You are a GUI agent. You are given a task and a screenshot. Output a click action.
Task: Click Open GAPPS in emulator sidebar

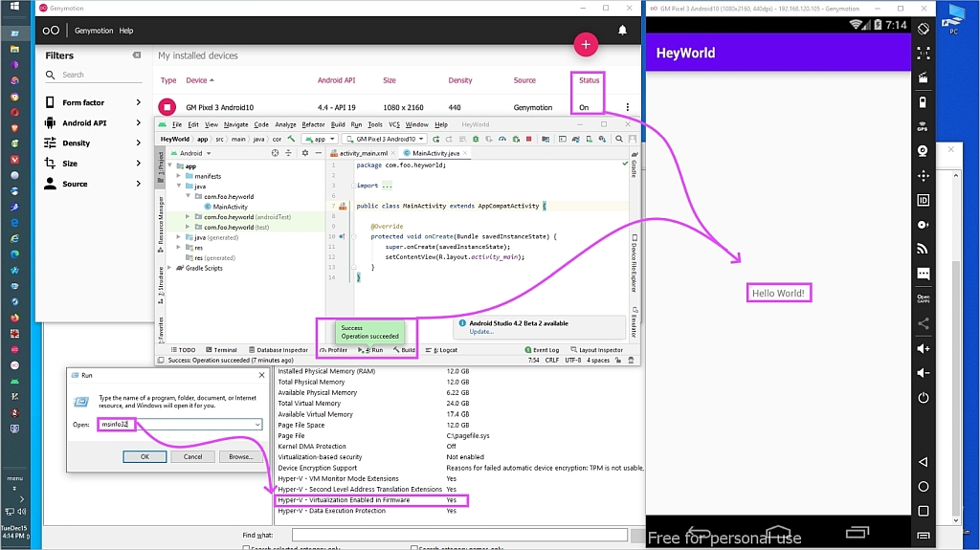tap(924, 298)
